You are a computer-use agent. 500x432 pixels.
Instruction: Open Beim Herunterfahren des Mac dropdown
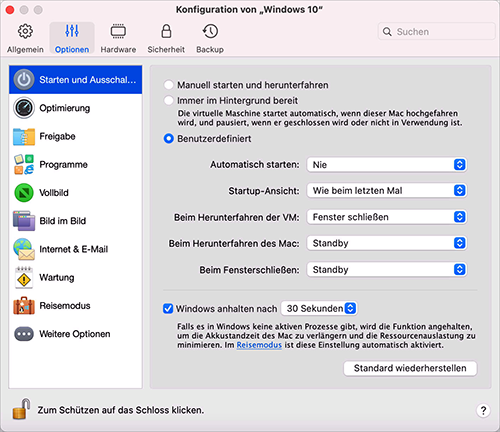[x=387, y=243]
